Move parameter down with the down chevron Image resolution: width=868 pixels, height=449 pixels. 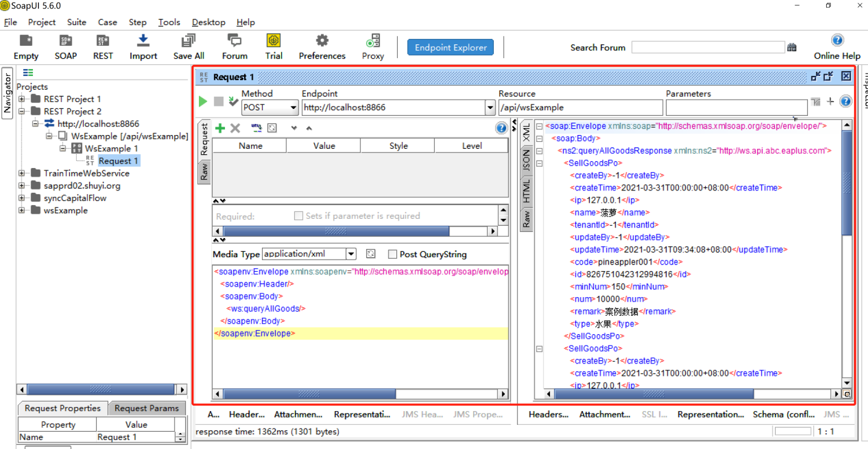[x=294, y=128]
